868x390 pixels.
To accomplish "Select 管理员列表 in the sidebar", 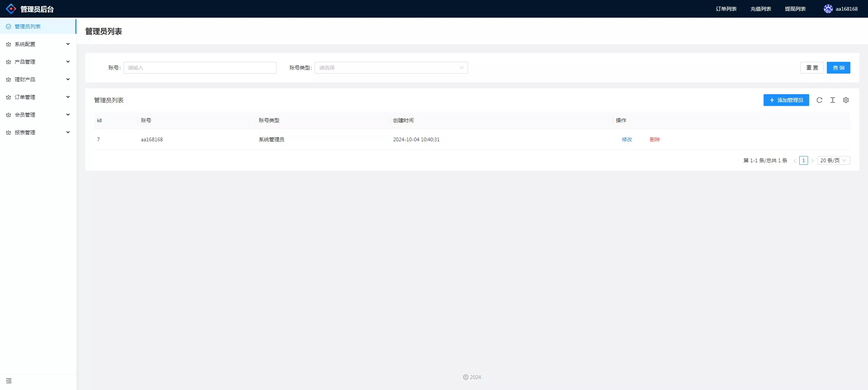I will [x=28, y=26].
